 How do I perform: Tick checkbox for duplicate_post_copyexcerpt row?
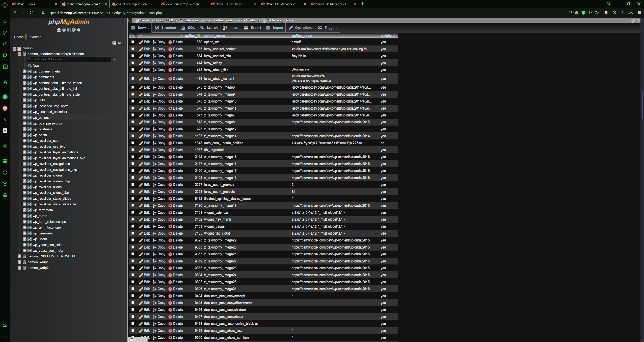tap(133, 296)
